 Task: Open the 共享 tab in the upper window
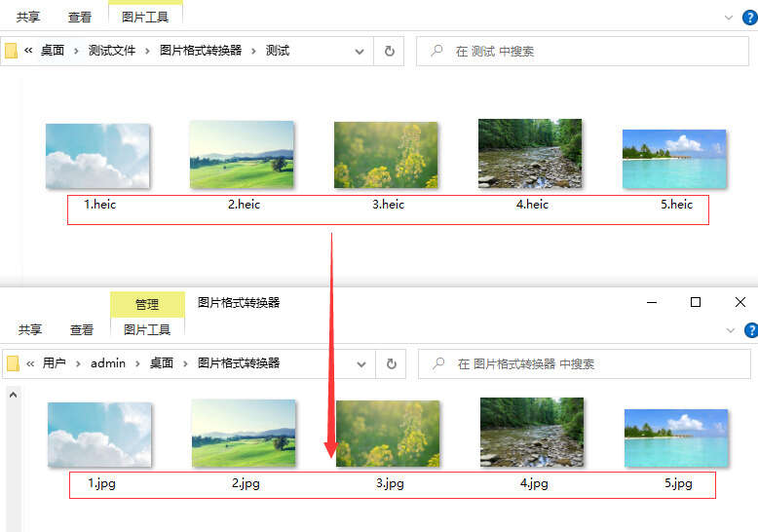tap(28, 17)
